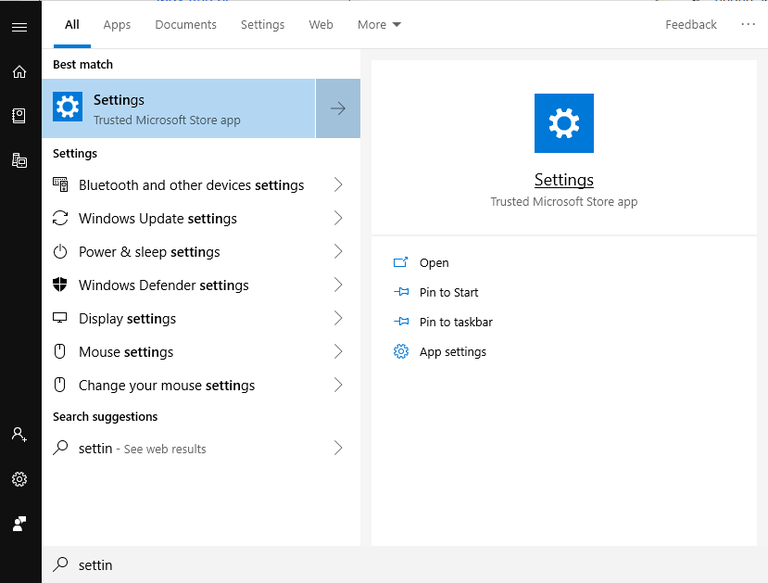
Task: Switch to the Apps tab
Action: click(x=117, y=24)
